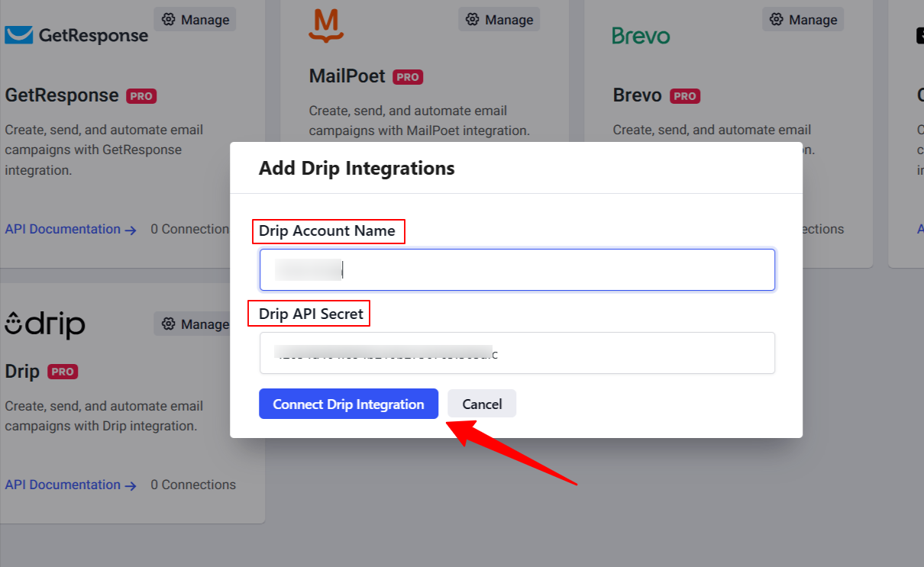
Task: Click the PRO badge next to Brevo
Action: point(684,95)
